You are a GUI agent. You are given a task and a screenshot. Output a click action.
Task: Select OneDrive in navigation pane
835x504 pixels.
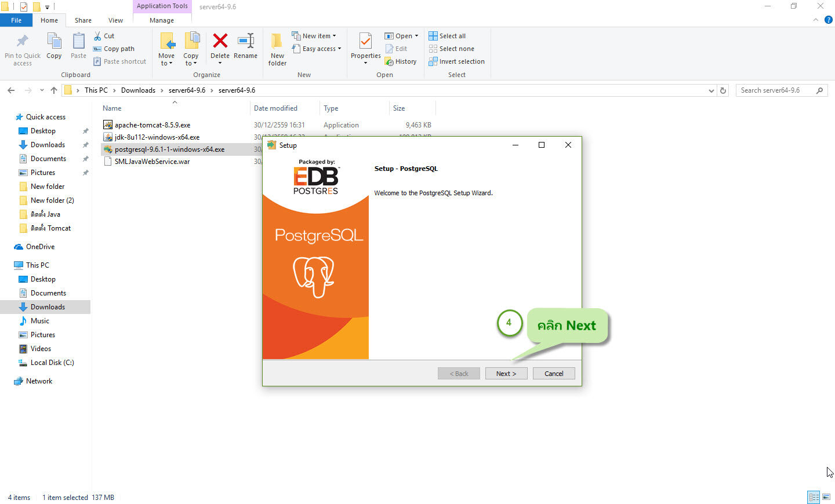[40, 247]
